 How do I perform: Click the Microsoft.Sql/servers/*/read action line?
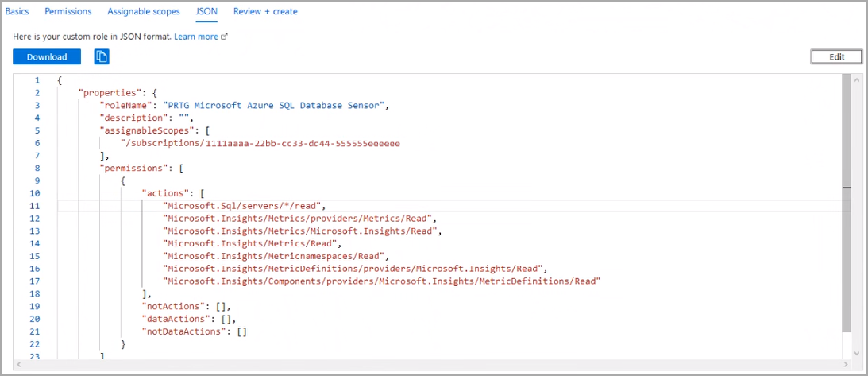(x=242, y=206)
